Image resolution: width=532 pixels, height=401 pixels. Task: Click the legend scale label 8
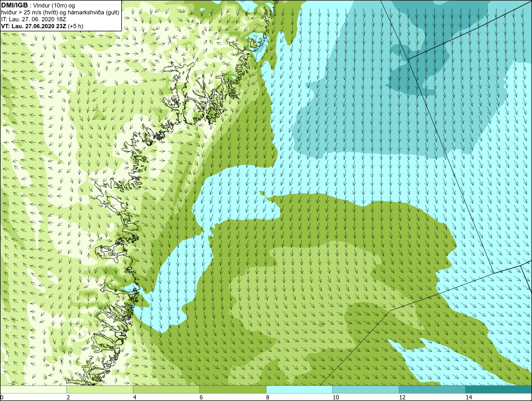coord(268,397)
